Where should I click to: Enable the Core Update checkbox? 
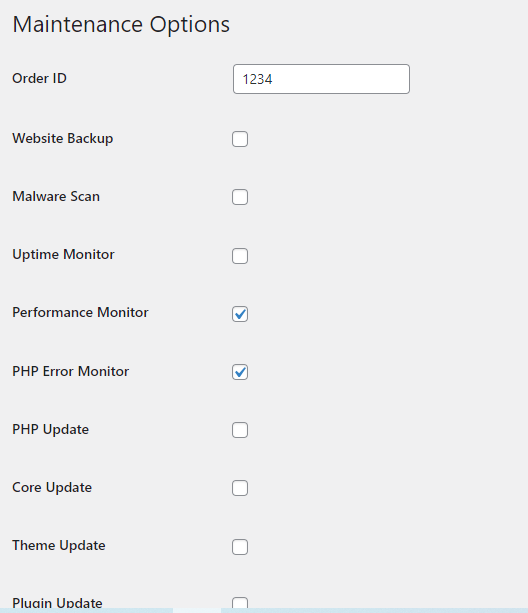point(240,488)
